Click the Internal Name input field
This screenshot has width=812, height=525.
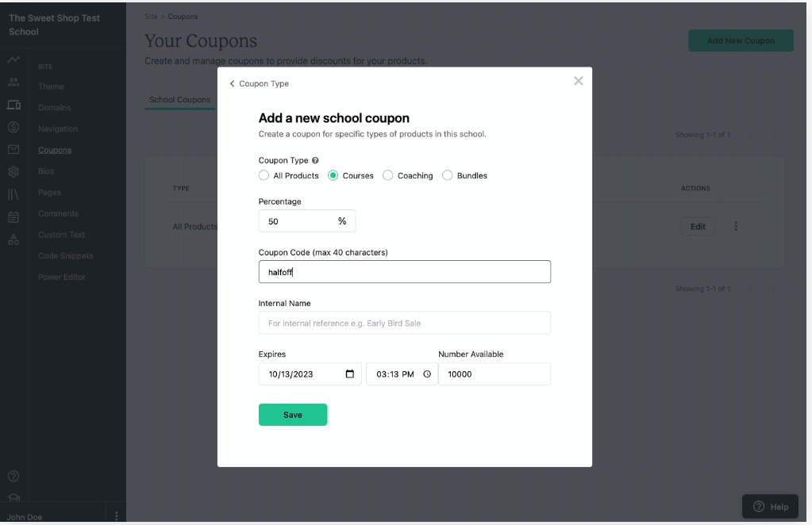[x=404, y=323]
